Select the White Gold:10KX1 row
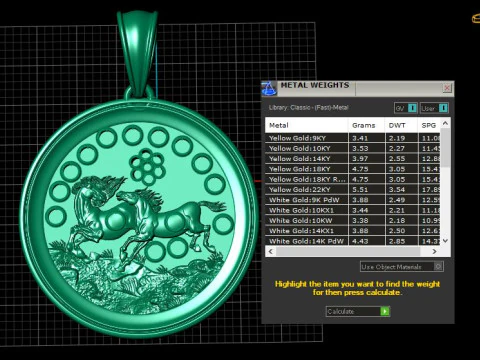The height and width of the screenshot is (360, 480). [x=353, y=210]
